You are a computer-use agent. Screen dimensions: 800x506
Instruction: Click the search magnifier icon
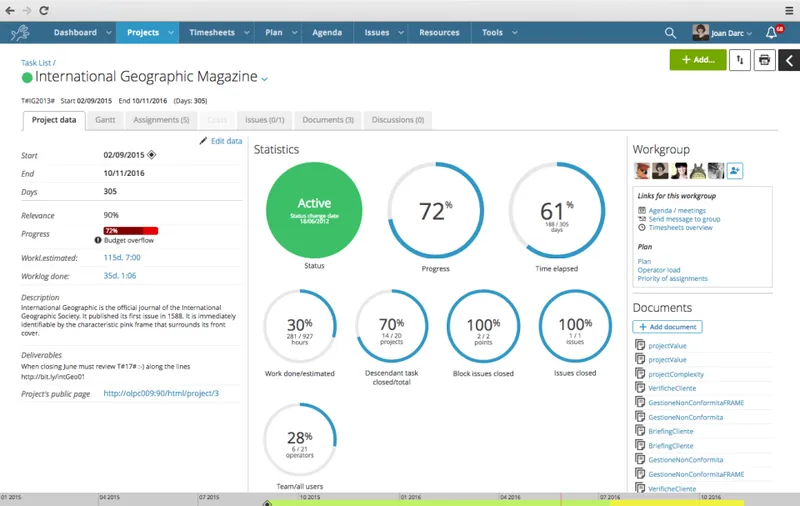670,33
